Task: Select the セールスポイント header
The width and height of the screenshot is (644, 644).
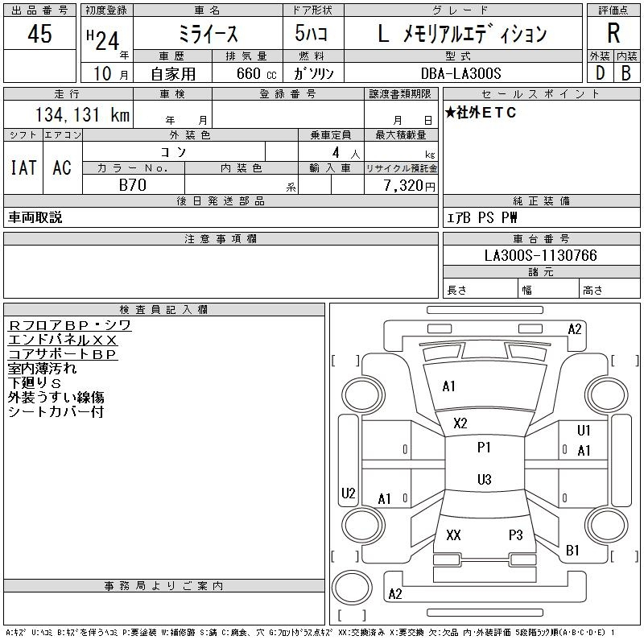Action: click(x=541, y=93)
